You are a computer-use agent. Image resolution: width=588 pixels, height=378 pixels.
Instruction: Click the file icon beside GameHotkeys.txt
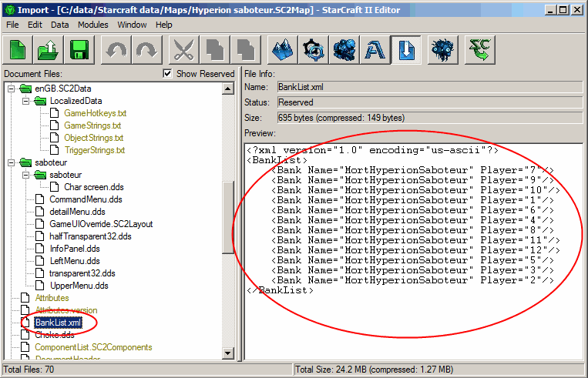tap(55, 113)
